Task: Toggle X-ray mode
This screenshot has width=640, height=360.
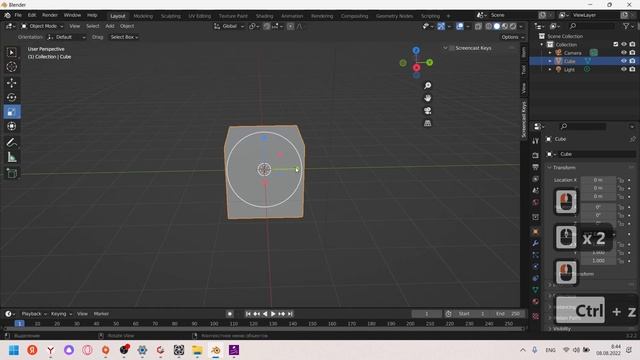Action: 478,26
